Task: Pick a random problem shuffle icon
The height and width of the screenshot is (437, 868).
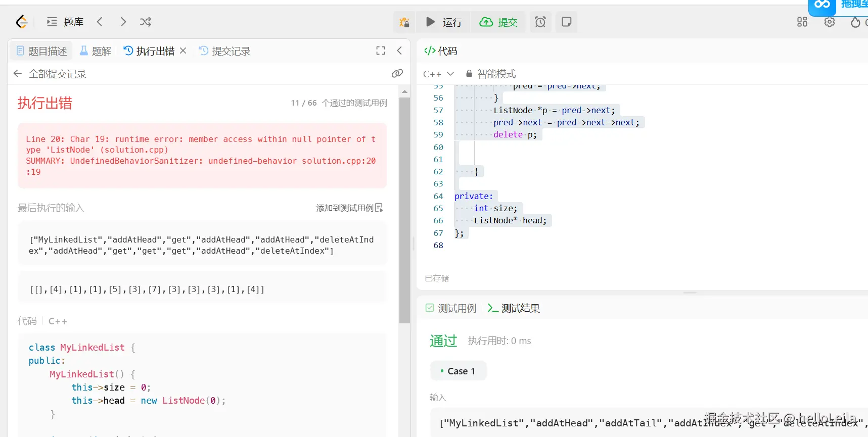Action: point(146,22)
